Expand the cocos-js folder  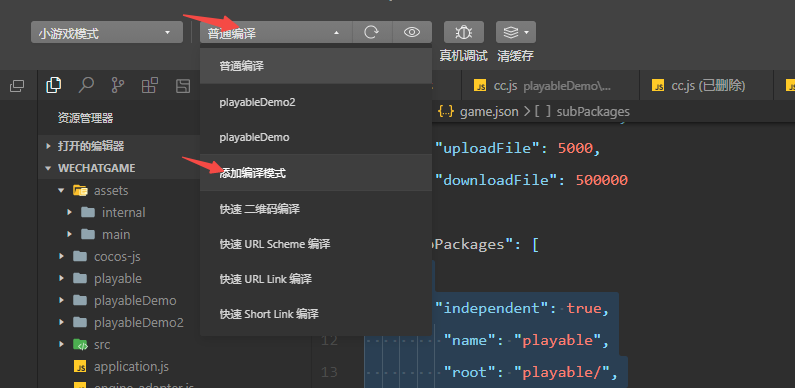click(x=61, y=256)
